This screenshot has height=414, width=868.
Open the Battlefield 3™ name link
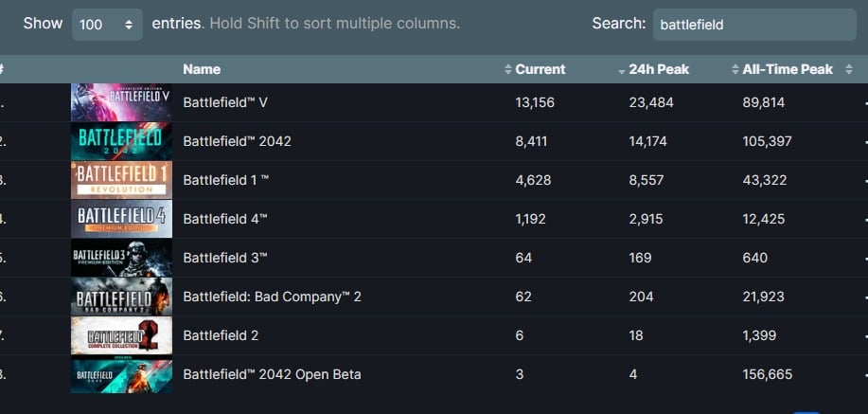(225, 258)
